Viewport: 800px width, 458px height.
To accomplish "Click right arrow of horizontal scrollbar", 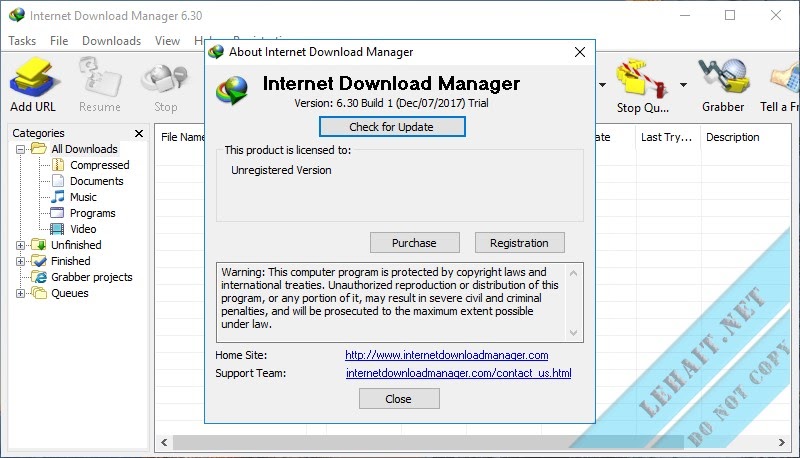I will tap(782, 442).
